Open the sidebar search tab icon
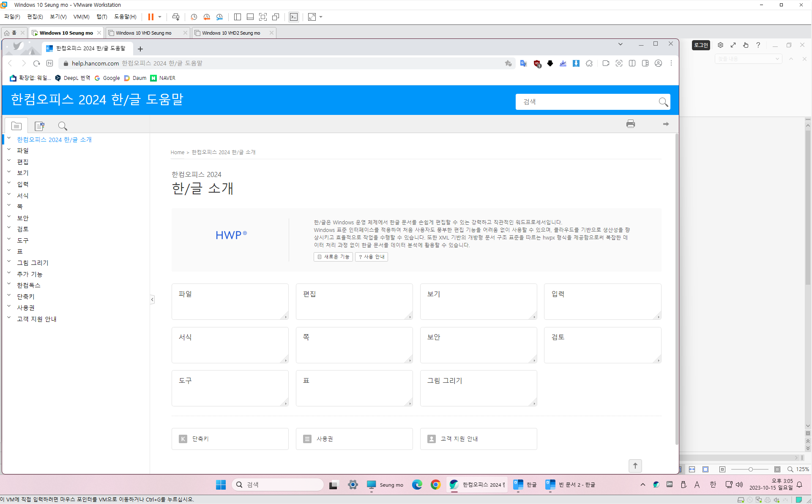 (63, 126)
